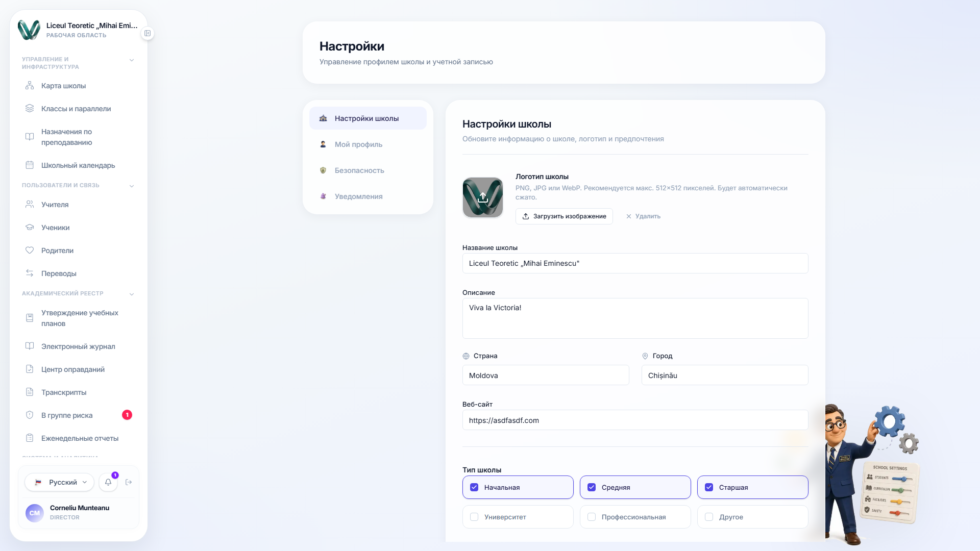Click the school logo upload thumbnail
This screenshot has height=551, width=980.
(483, 197)
